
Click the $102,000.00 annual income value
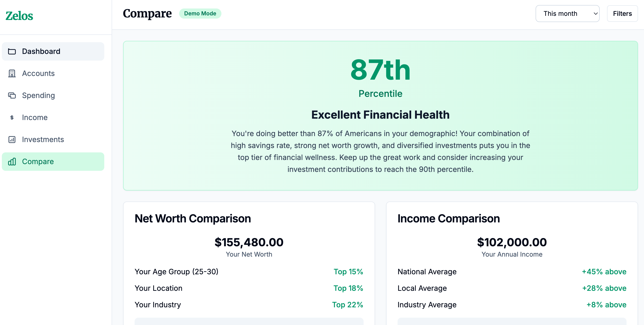(512, 242)
